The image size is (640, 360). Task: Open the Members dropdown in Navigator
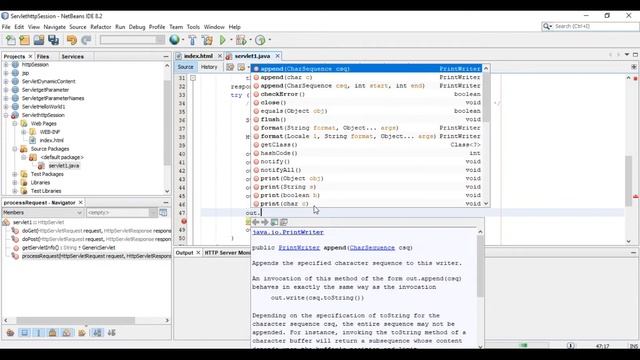coord(43,213)
